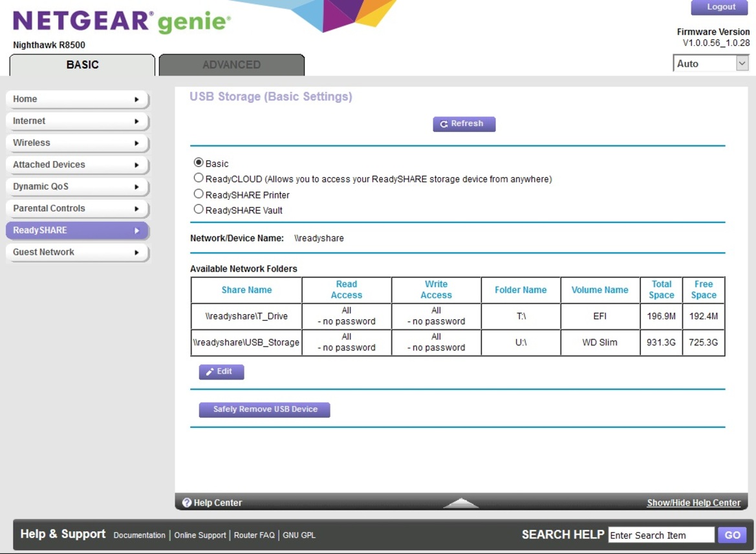Click the Folder Name column header

[521, 290]
